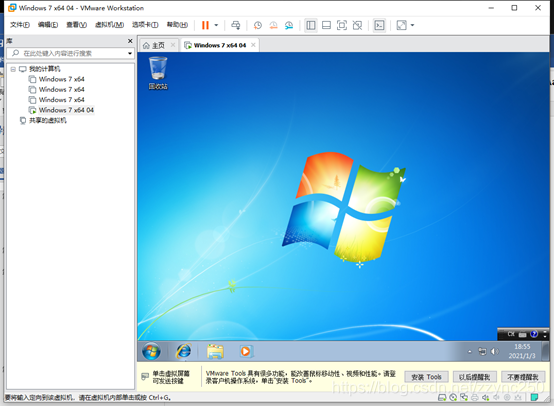Click the language bar help icon
Viewport: 554px width, 406px height.
pos(534,334)
